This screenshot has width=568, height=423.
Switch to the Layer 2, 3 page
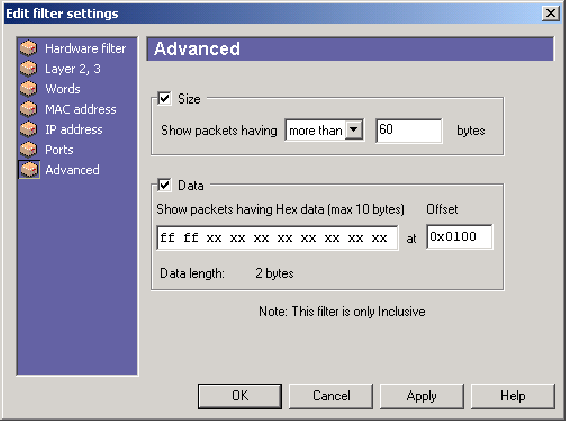pyautogui.click(x=73, y=68)
